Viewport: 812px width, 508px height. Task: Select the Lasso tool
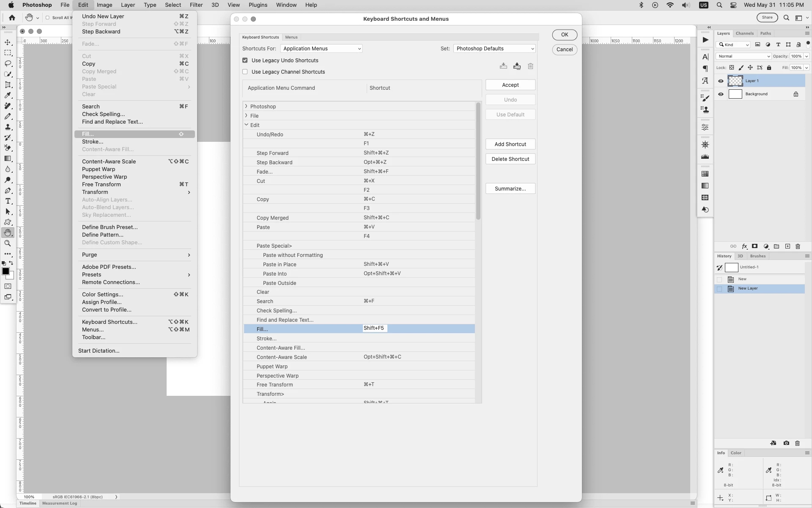(x=8, y=63)
